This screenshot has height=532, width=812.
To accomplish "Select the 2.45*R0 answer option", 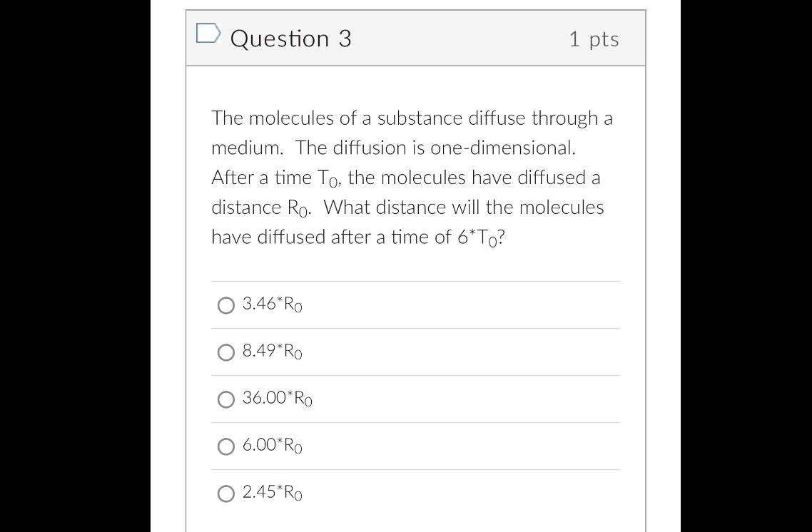I will (x=225, y=493).
